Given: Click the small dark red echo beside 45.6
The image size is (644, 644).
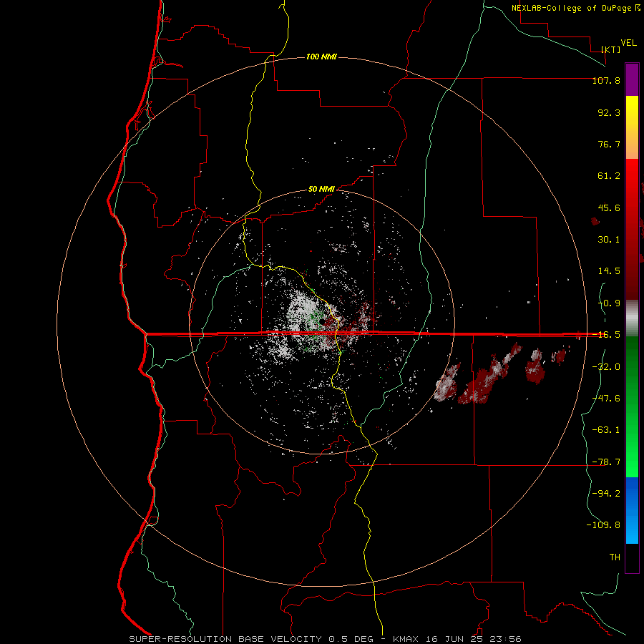Looking at the screenshot, I should coord(595,221).
